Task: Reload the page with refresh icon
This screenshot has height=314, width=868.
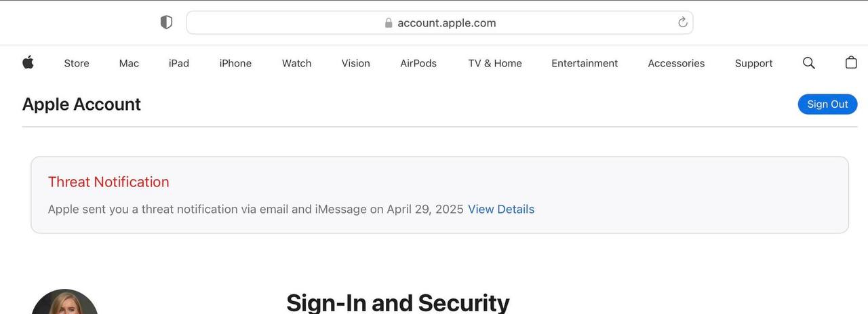Action: coord(683,22)
